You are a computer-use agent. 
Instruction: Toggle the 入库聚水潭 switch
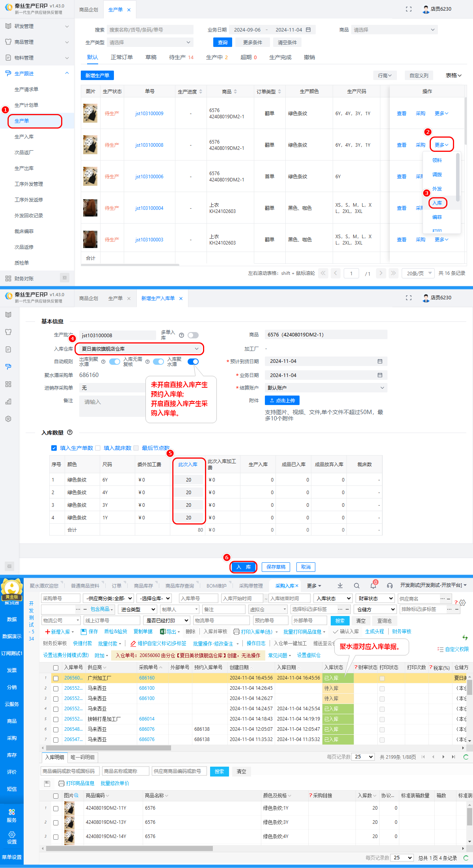193,362
